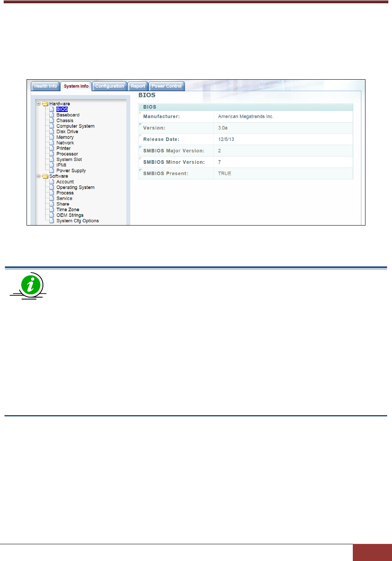392x561 pixels.
Task: Click the BIOS document icon
Action: click(52, 109)
